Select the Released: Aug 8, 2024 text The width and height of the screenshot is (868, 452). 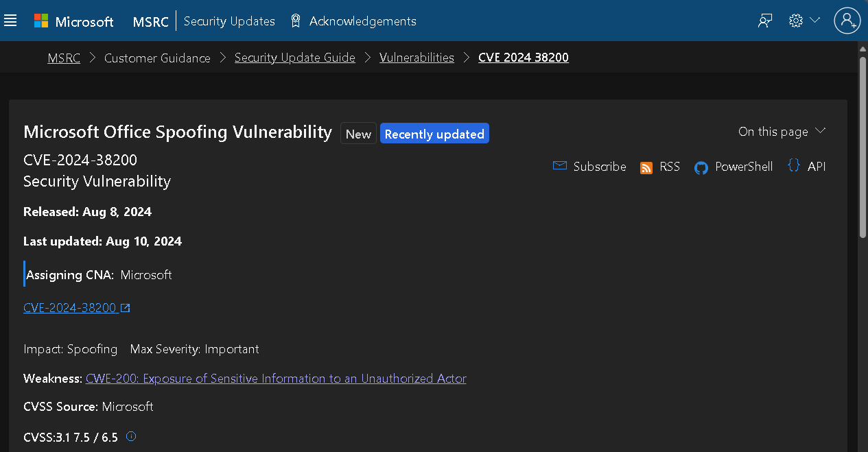pos(88,212)
